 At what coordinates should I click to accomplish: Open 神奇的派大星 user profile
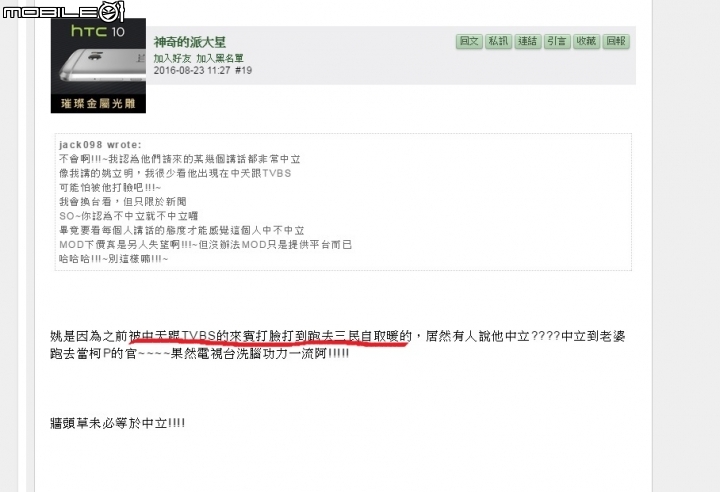[190, 42]
